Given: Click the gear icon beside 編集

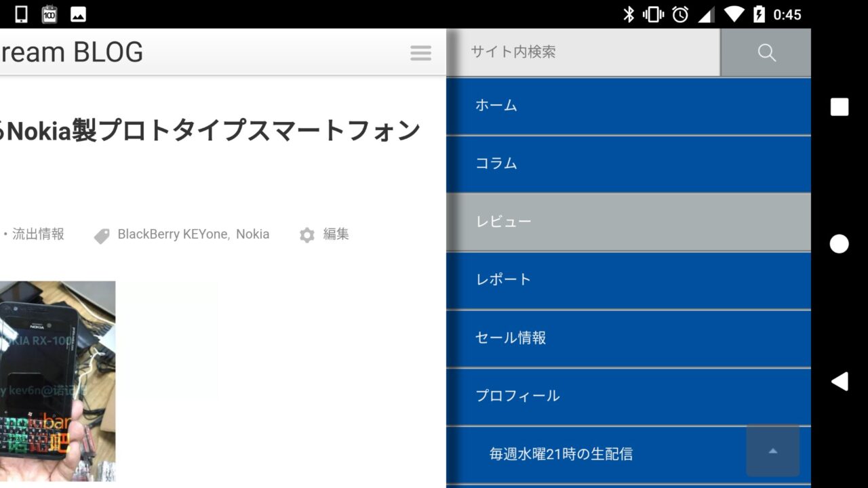Looking at the screenshot, I should click(x=307, y=235).
